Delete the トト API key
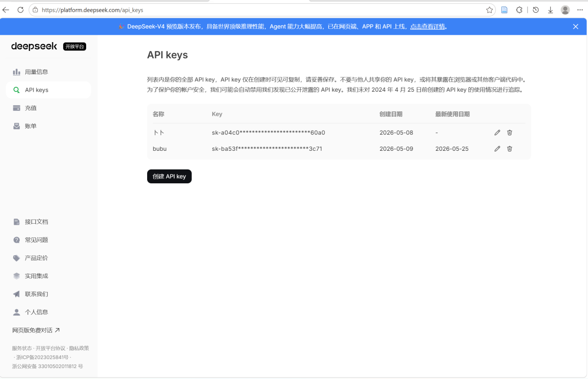Viewport: 588px width, 379px height. (510, 132)
